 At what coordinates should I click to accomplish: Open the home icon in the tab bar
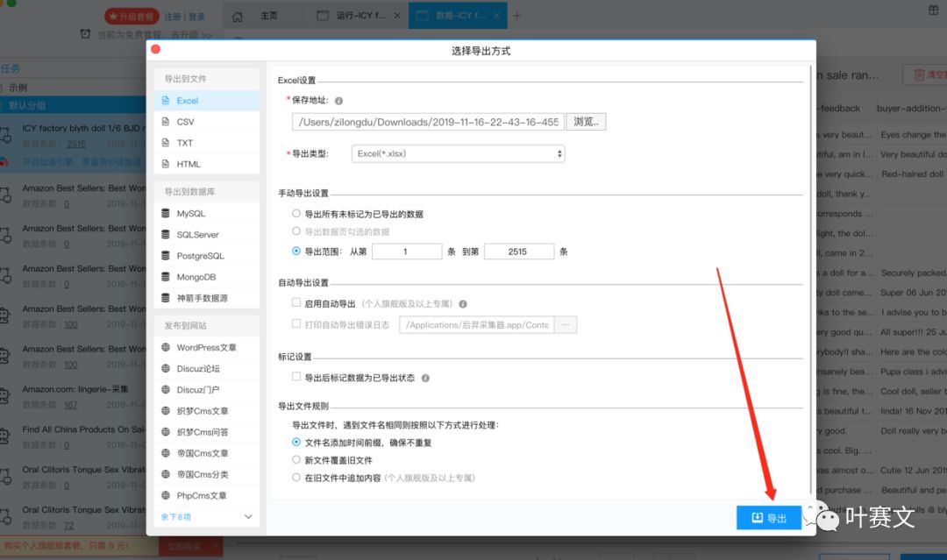pos(238,16)
